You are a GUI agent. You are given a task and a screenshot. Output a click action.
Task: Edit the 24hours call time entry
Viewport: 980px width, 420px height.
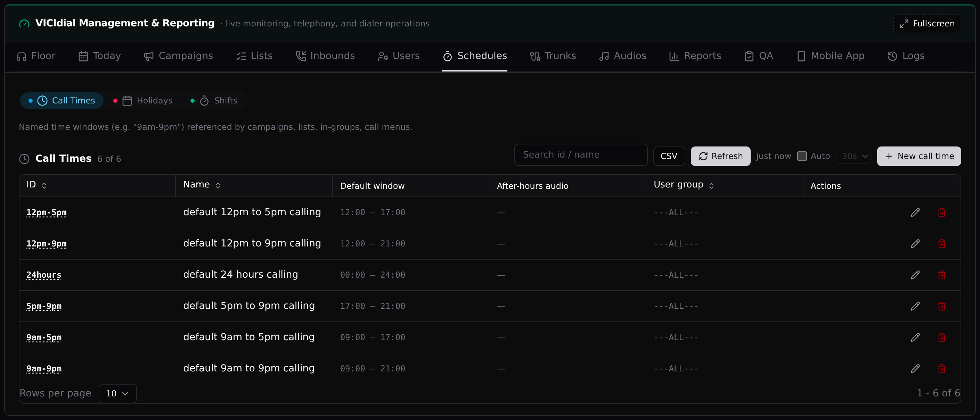[x=915, y=275]
